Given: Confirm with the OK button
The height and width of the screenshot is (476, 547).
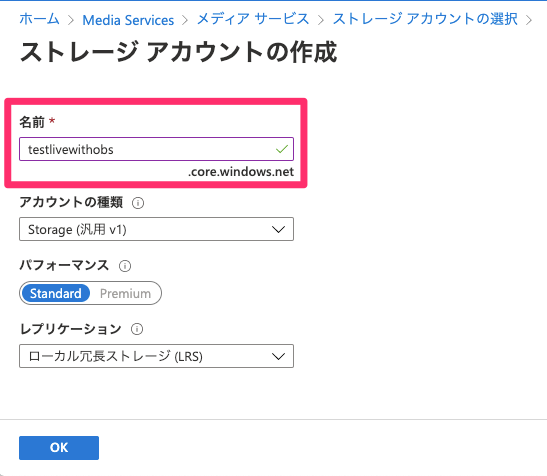Looking at the screenshot, I should click(59, 448).
